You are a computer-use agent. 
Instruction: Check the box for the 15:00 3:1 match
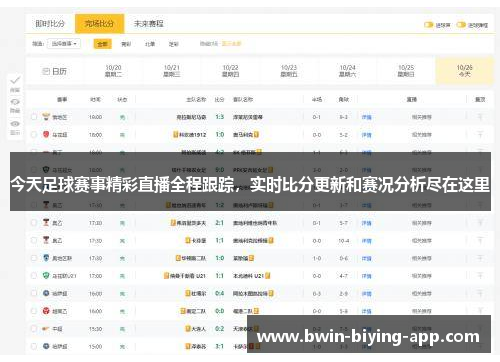click(x=34, y=346)
